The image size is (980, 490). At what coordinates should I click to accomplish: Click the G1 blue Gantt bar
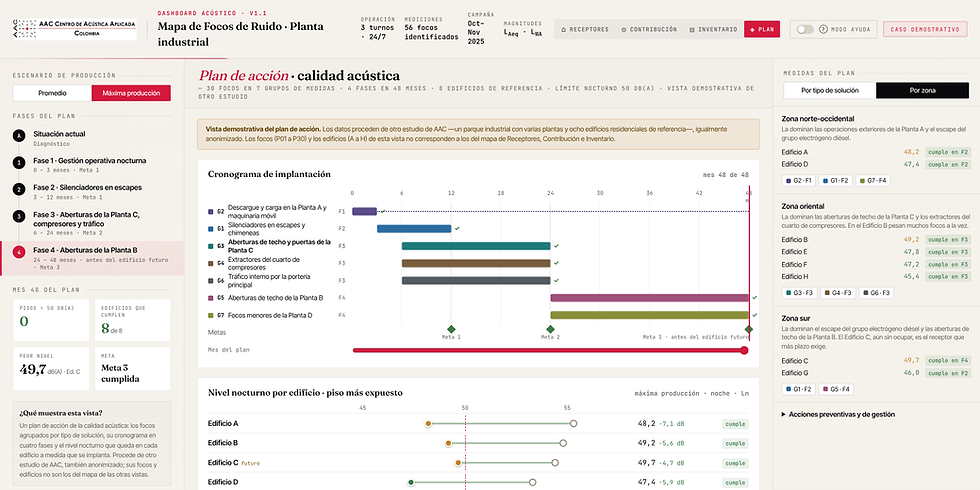point(414,229)
